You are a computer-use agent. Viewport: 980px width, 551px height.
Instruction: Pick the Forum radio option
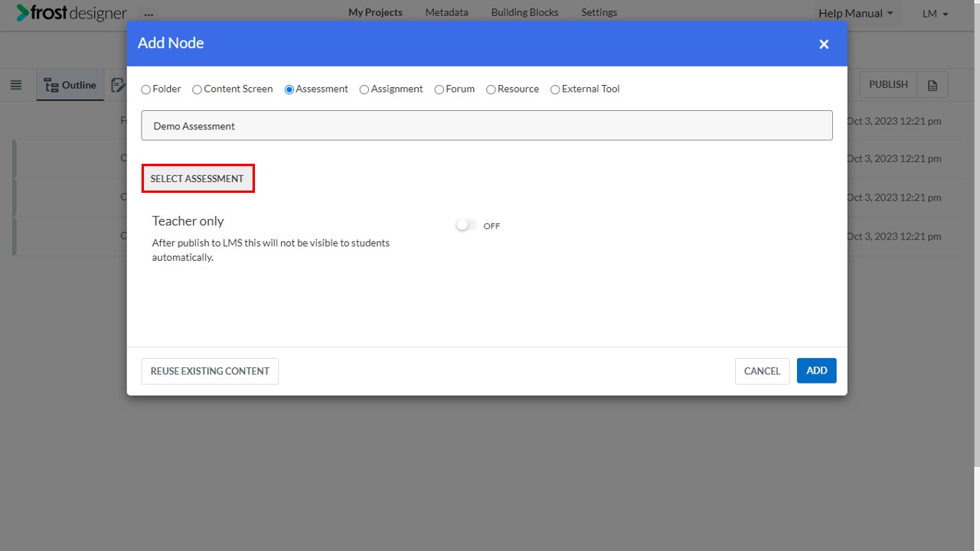pyautogui.click(x=439, y=90)
